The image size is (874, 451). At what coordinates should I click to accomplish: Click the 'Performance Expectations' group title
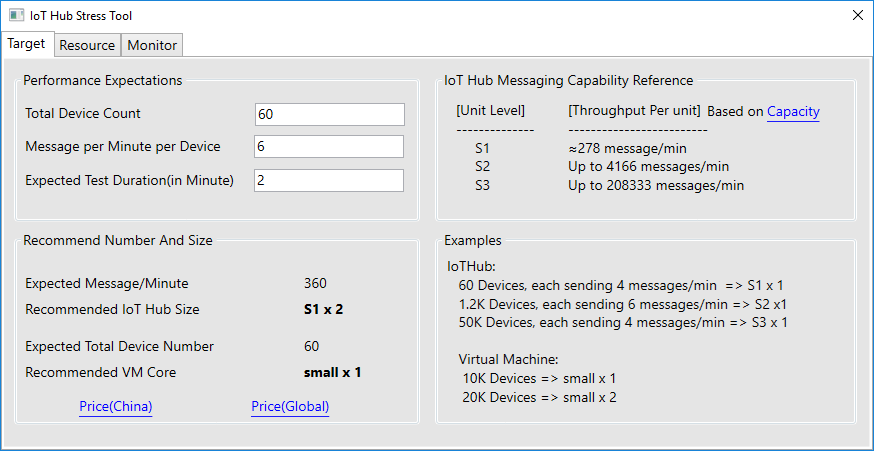pyautogui.click(x=103, y=80)
